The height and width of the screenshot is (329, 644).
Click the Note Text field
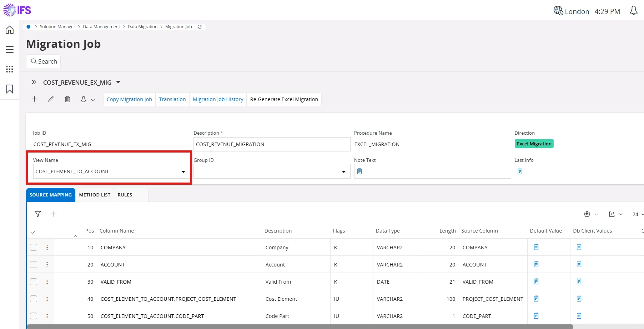click(432, 171)
